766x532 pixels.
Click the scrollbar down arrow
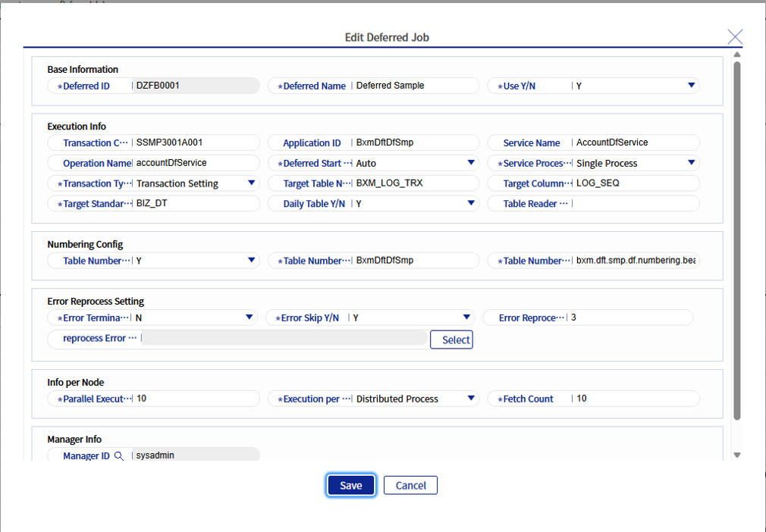(x=736, y=455)
